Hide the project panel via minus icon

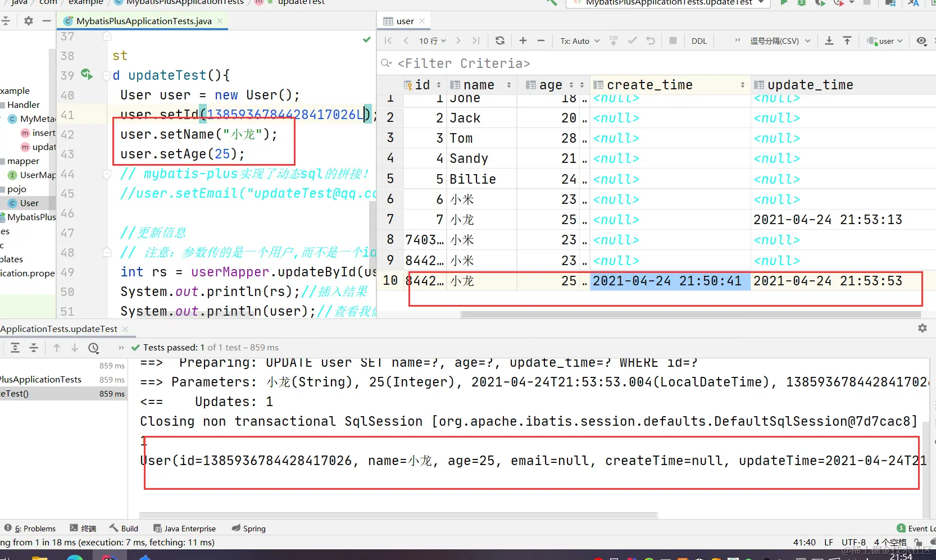[47, 21]
